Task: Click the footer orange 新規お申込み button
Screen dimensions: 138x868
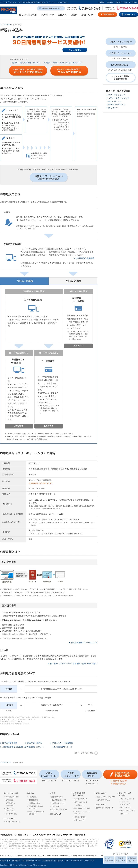Action: coord(120,774)
